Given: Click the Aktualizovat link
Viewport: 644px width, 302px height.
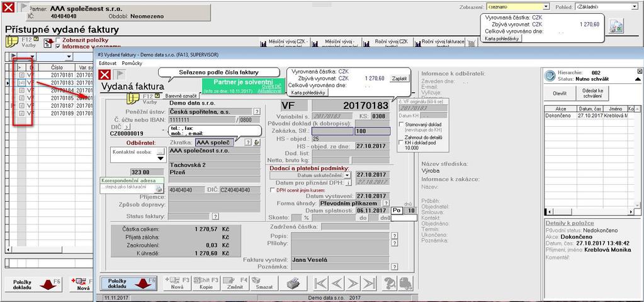Looking at the screenshot, I should click(269, 91).
